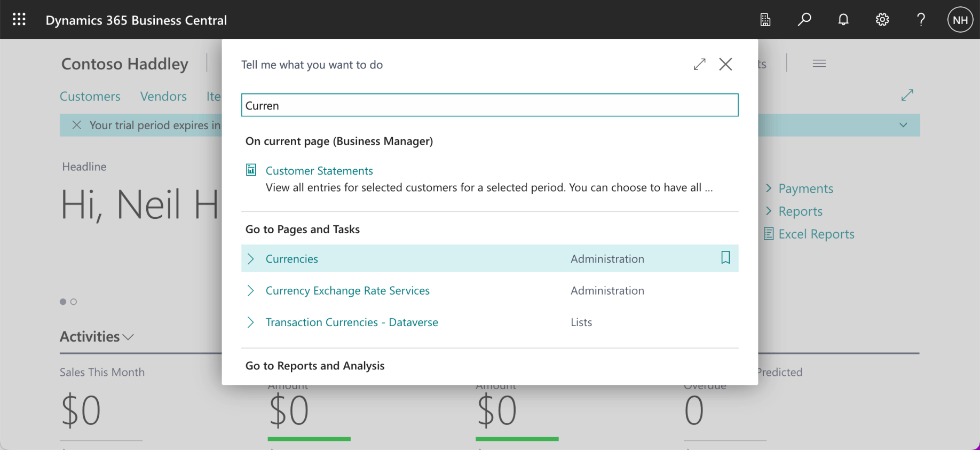
Task: Open the app launcher waffle menu
Action: pos(19,20)
